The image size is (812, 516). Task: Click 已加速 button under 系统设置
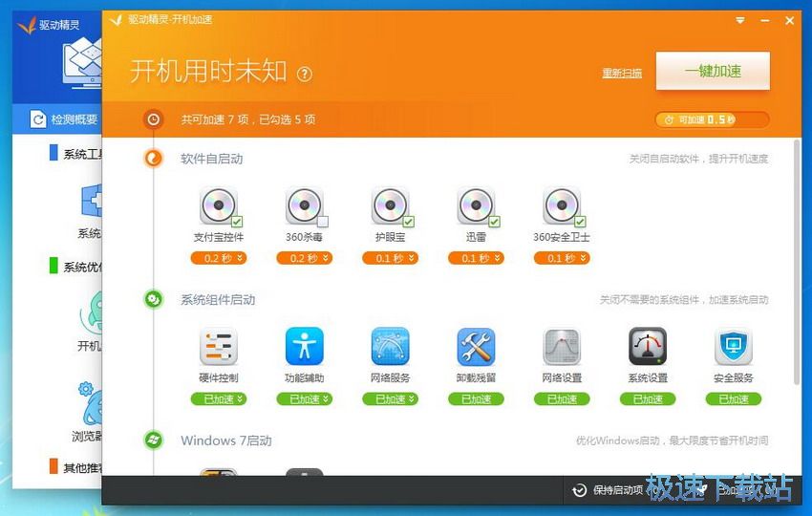pyautogui.click(x=648, y=398)
